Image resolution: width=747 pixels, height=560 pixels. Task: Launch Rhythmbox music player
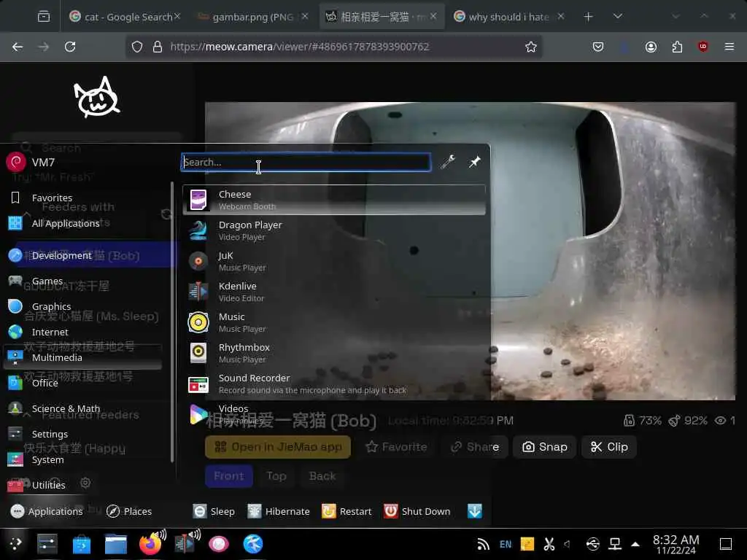[333, 353]
